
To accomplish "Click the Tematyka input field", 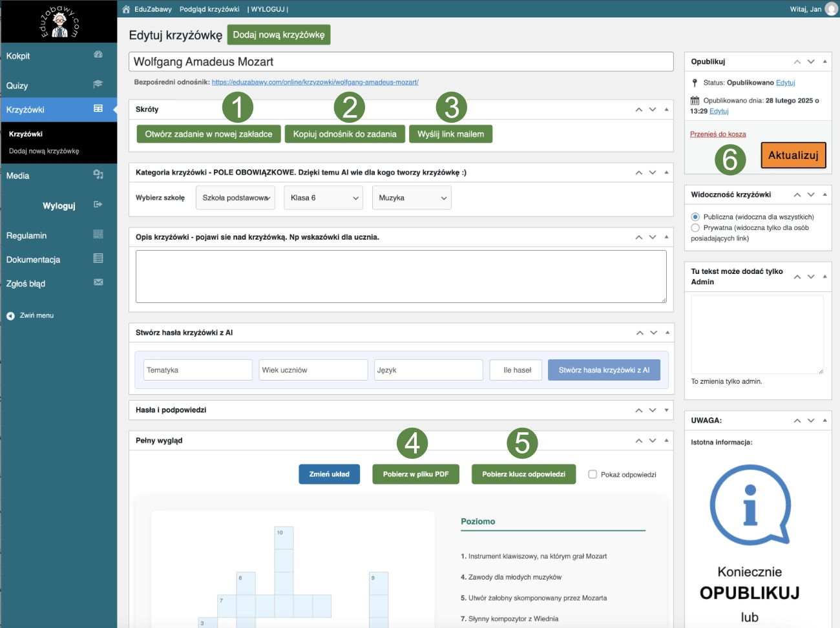I will (198, 370).
